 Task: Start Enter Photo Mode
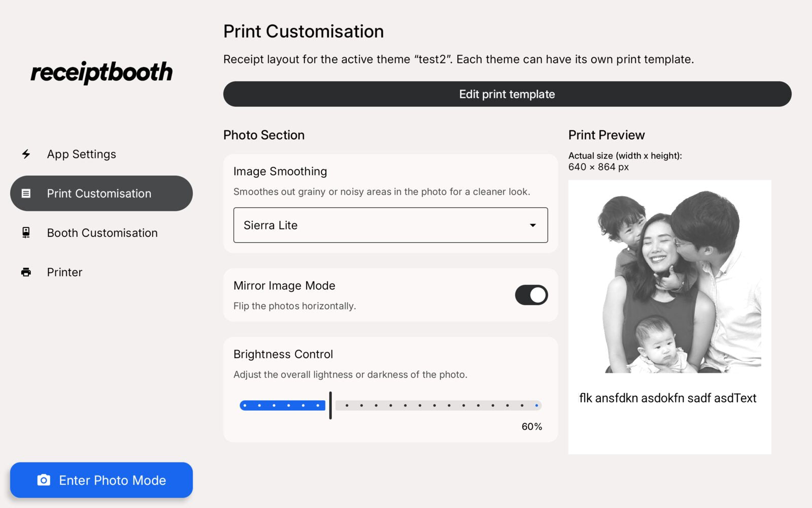click(101, 480)
